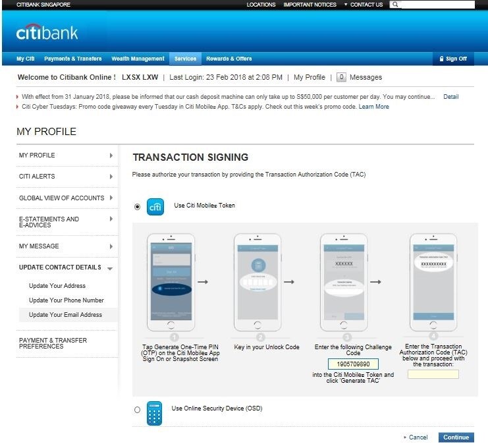Screen dimensions: 488x448
Task: Click the Use Citi Mobile Token label
Action: 204,205
